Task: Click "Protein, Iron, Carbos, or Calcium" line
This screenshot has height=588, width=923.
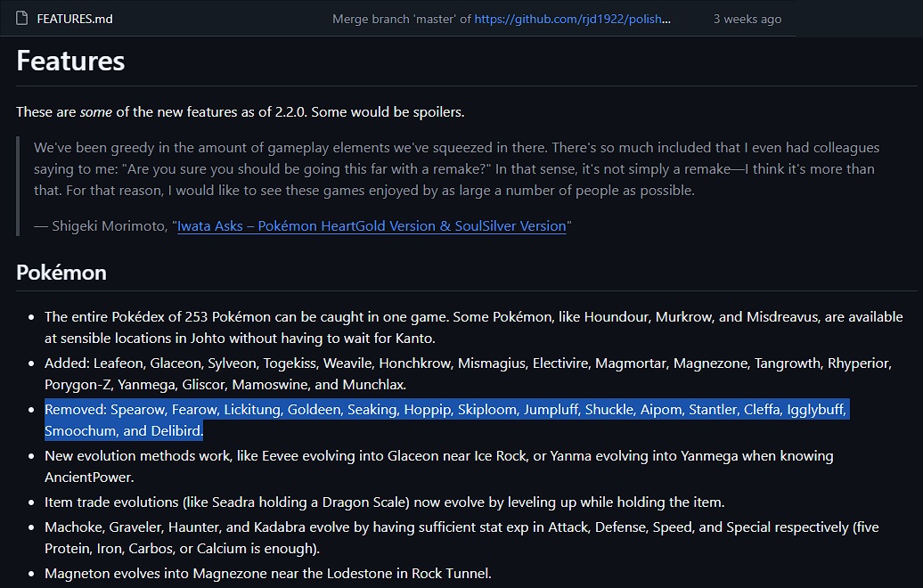Action: point(183,549)
